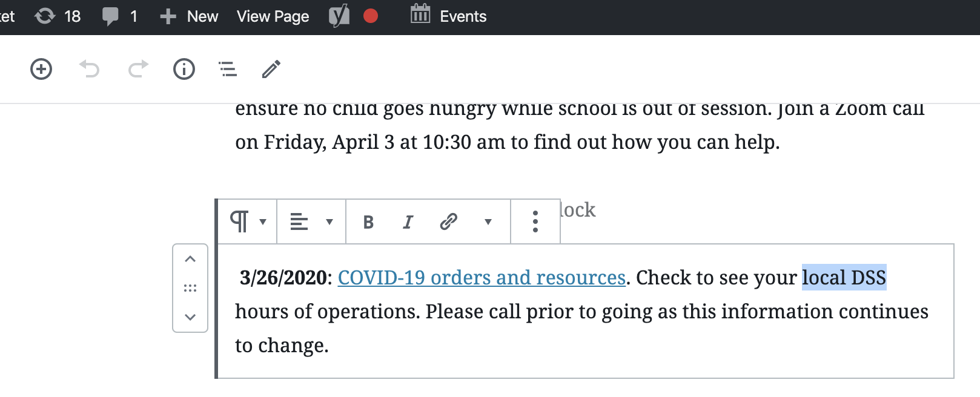The width and height of the screenshot is (980, 397).
Task: Open the block's three-dot more options menu
Action: (x=535, y=221)
